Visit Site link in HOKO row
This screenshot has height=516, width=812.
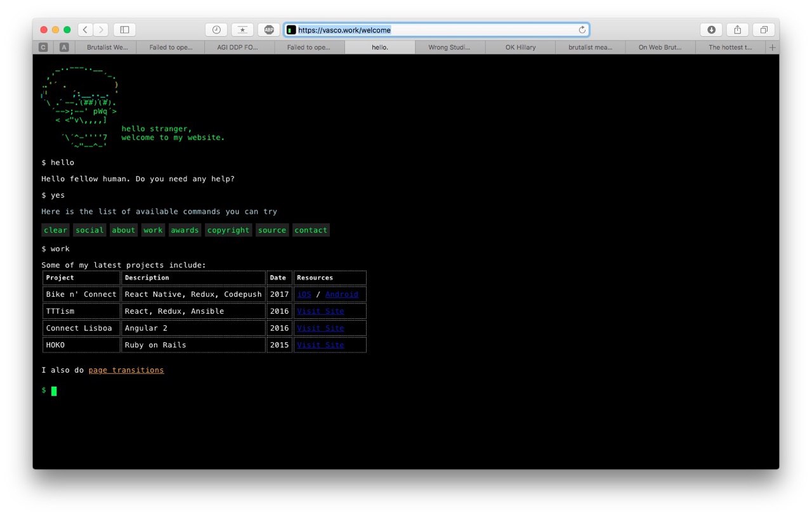click(320, 345)
